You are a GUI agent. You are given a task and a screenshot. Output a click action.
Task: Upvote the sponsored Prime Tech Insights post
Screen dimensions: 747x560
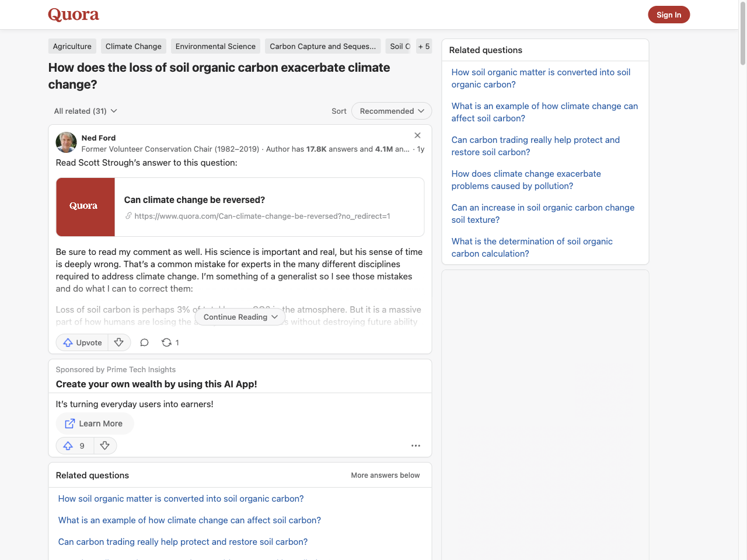(68, 446)
